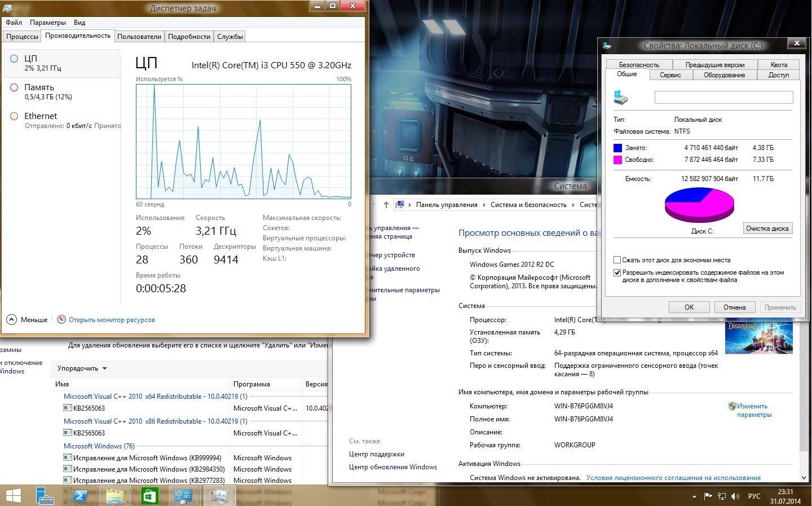Viewport: 812px width, 506px height.
Task: Show hidden tray icons arrow
Action: pos(694,496)
